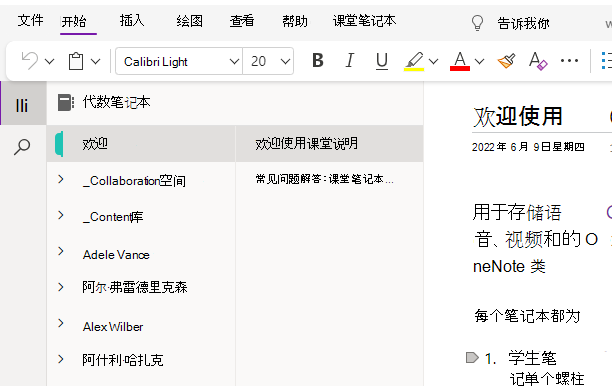Screen dimensions: 612x386
Task: Expand the _Content库 section group
Action: 61,215
